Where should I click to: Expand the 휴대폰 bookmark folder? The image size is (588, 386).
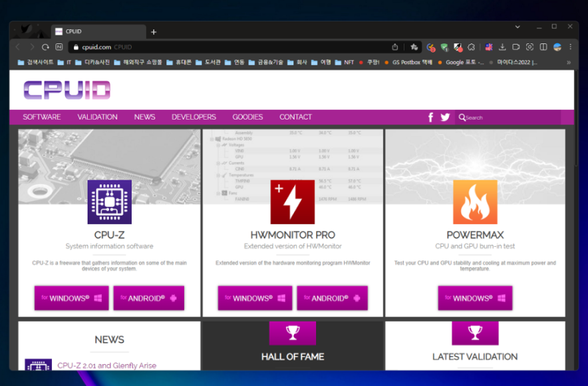(179, 63)
